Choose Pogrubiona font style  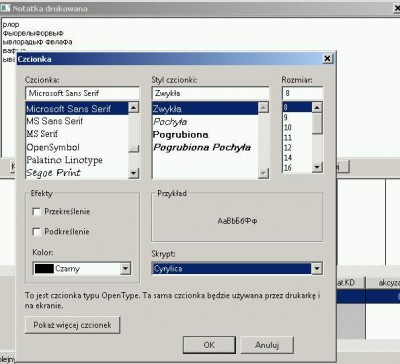(180, 135)
